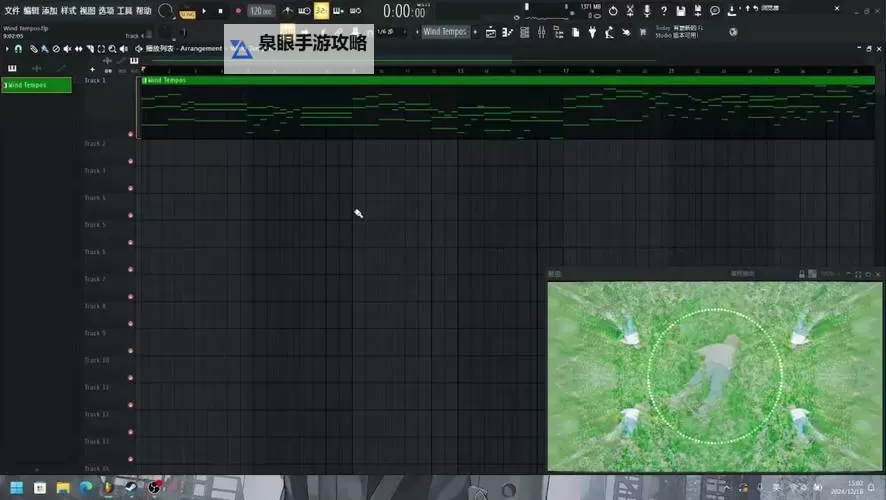
Task: Toggle the SONG/pattern mode switch
Action: [187, 13]
